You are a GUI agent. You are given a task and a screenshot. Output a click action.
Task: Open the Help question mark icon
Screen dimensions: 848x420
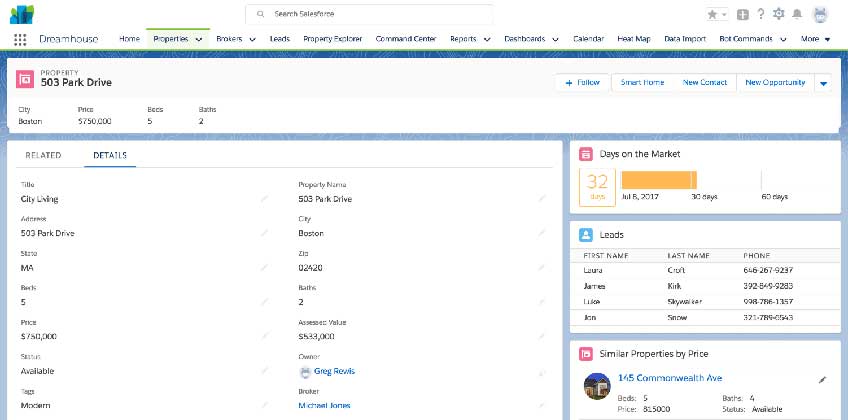click(x=760, y=14)
